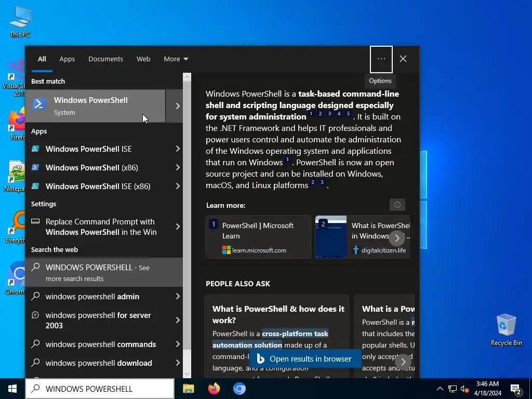Expand windows powershell admin suggestion chevron
The width and height of the screenshot is (532, 399).
pos(178,297)
